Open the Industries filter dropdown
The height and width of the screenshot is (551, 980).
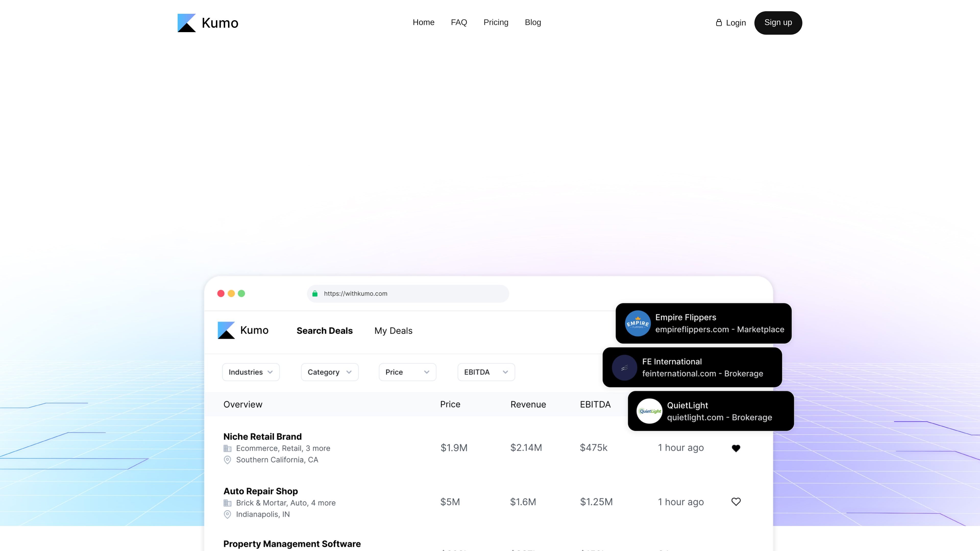[x=251, y=372]
